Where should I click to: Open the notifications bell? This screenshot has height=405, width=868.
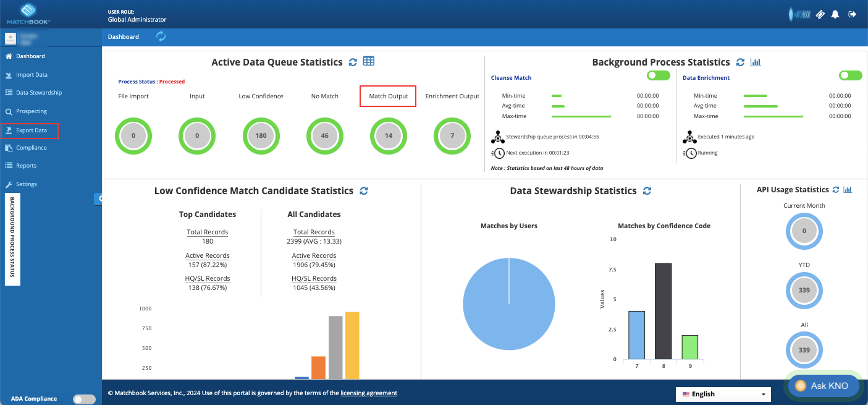(835, 14)
